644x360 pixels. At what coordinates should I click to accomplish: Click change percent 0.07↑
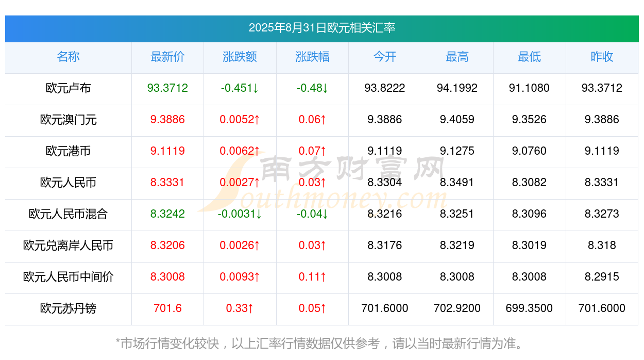tap(312, 151)
